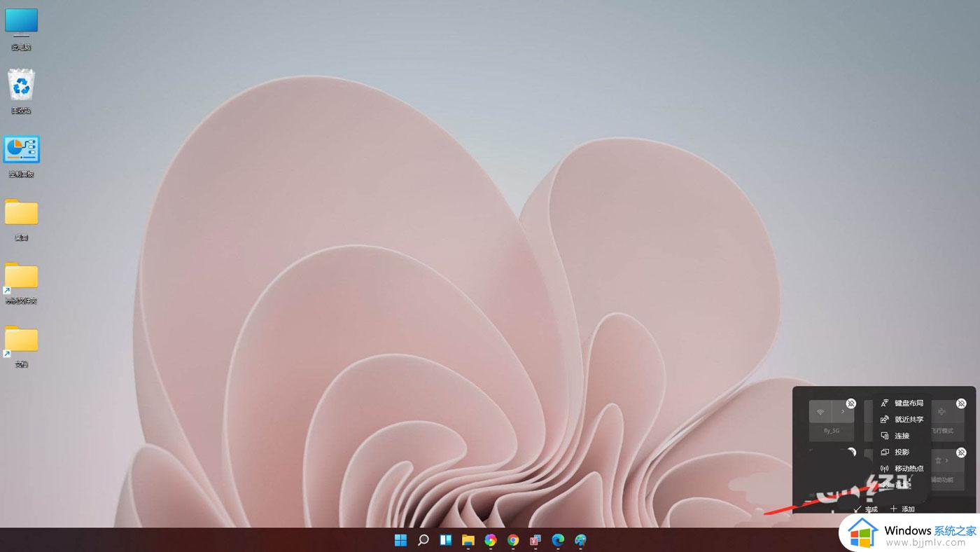Open the Recycle Bin desktop icon
Screen dimensions: 980x552
22,91
